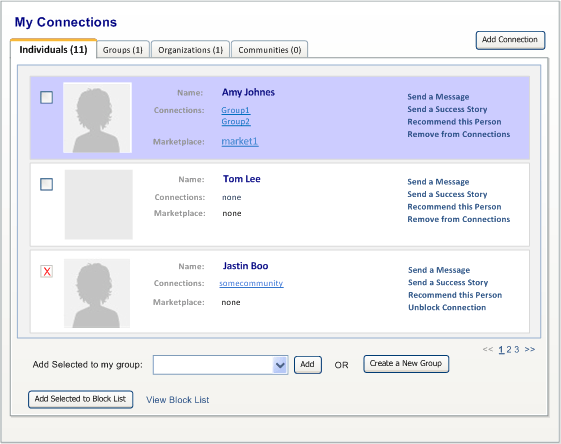The height and width of the screenshot is (444, 561).
Task: Click the name Tom Lee
Action: pos(242,179)
